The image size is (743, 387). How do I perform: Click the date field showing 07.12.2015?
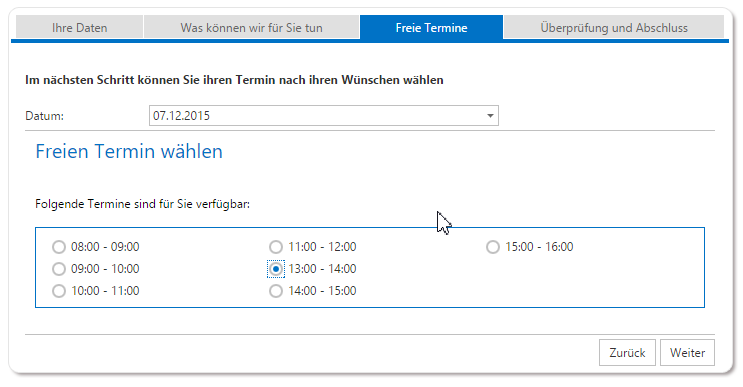click(324, 116)
